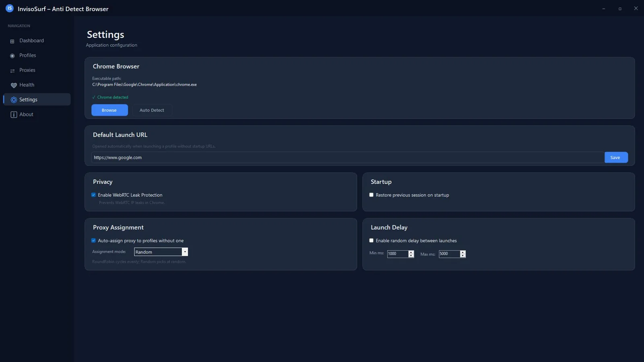Screen dimensions: 644x362
Task: Click the Settings gear icon
Action: (x=14, y=100)
